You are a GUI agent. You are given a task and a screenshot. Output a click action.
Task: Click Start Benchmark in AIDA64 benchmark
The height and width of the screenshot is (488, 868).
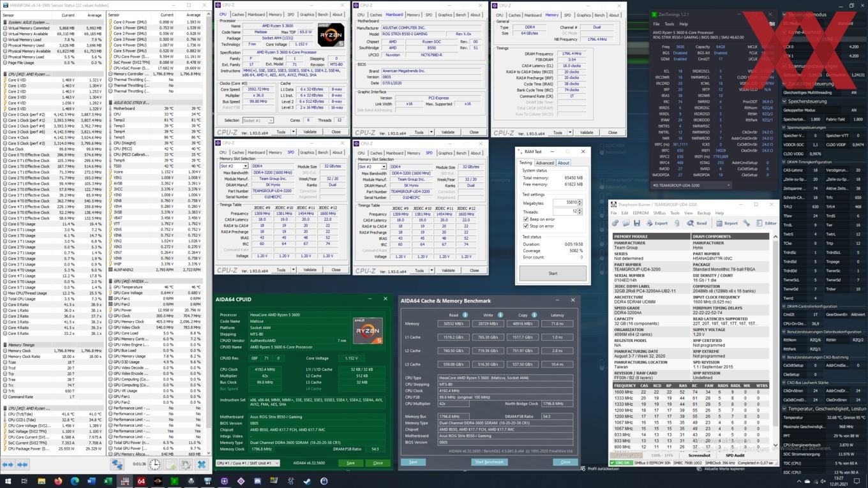click(x=489, y=462)
